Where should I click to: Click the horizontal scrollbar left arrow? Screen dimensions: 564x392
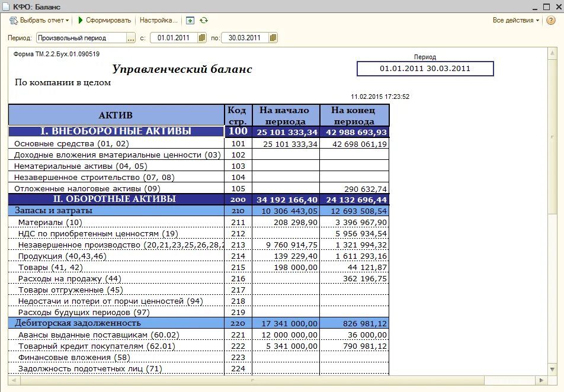point(14,380)
